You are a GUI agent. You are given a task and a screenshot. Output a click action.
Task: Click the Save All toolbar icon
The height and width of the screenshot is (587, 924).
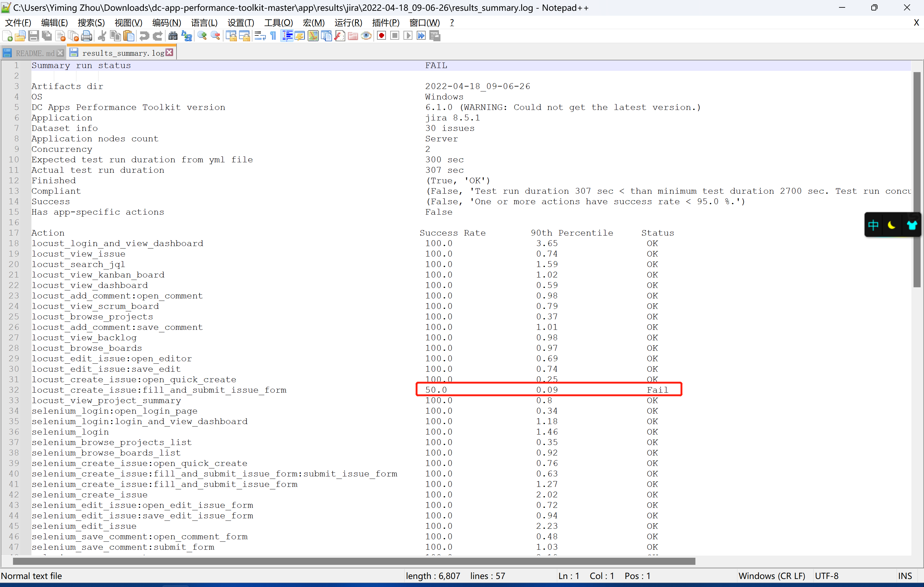47,36
